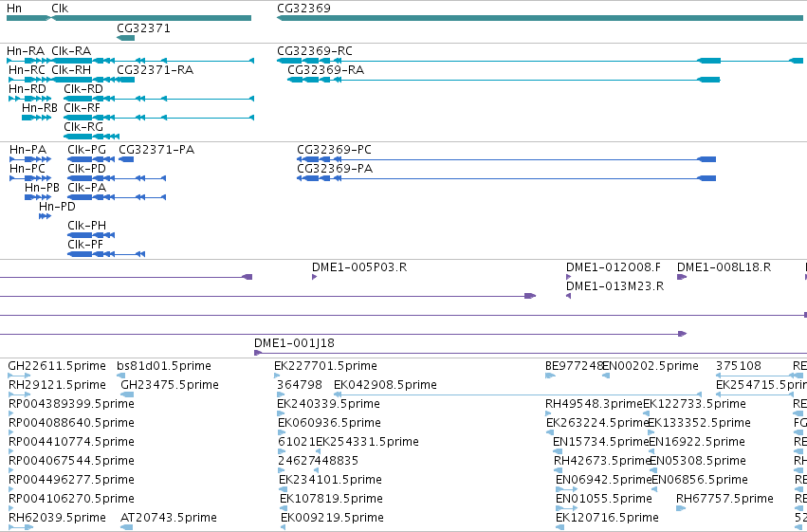The height and width of the screenshot is (532, 807).
Task: Select the Clk-PD protein label
Action: [x=86, y=169]
